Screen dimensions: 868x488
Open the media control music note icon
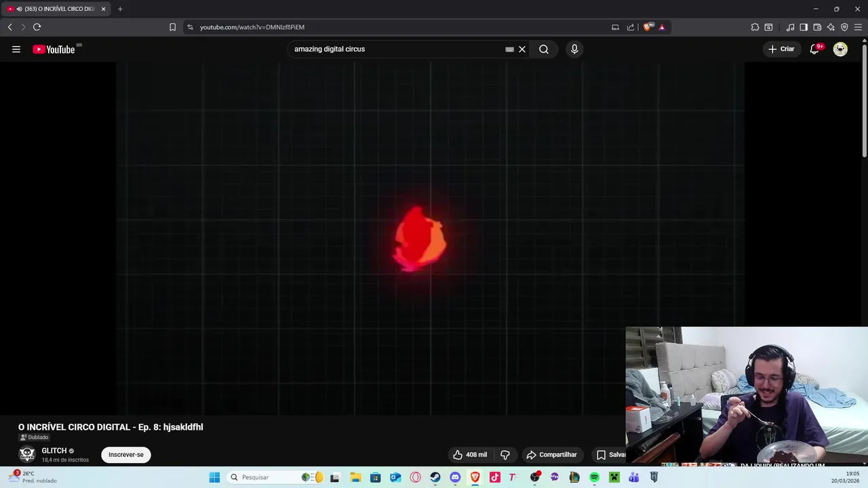(x=790, y=27)
